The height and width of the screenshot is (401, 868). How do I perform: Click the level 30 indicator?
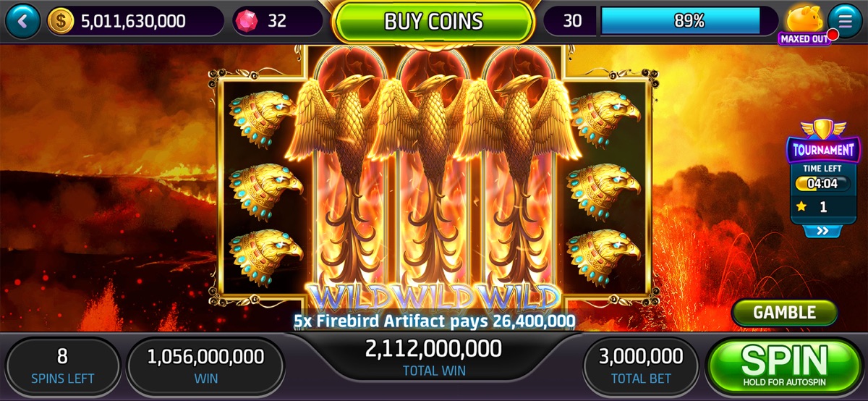[x=571, y=21]
